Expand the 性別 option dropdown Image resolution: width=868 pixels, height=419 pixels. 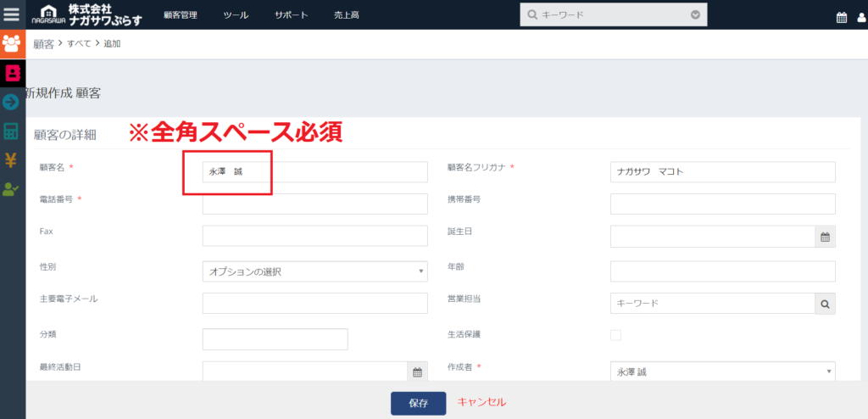tap(314, 271)
